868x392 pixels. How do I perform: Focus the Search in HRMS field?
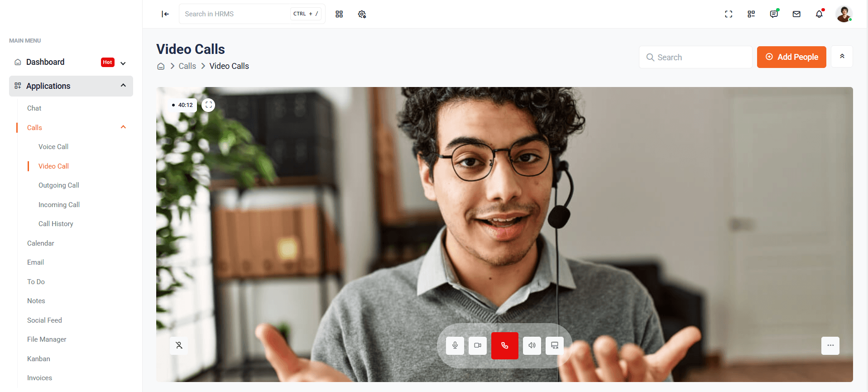pyautogui.click(x=252, y=14)
